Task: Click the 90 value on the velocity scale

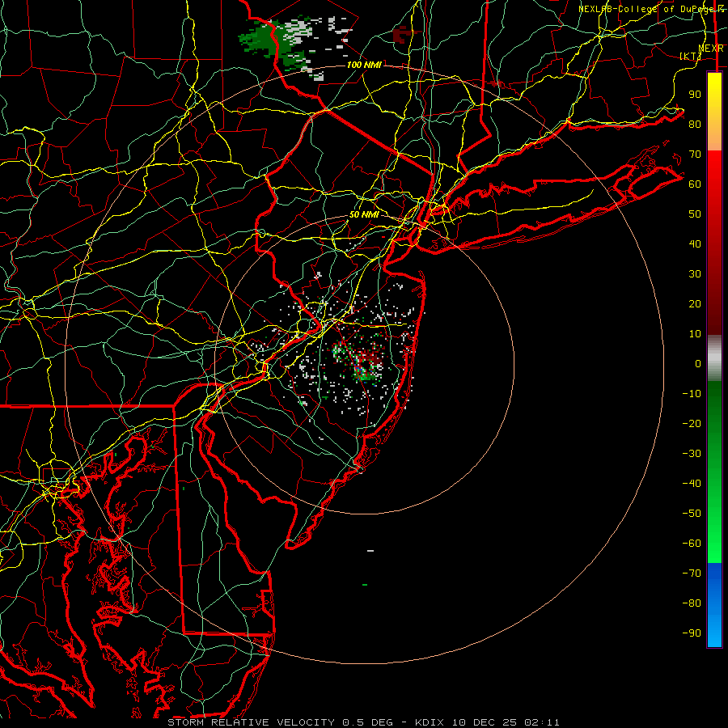Action: coord(695,95)
